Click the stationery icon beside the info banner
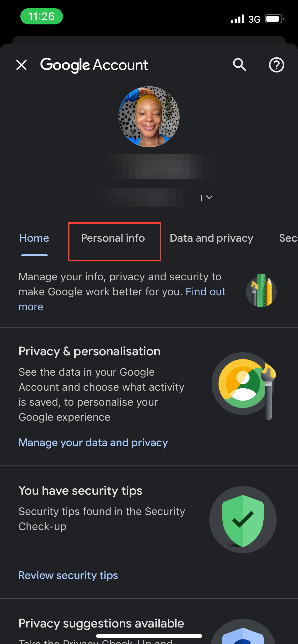Screen dimensions: 298x644 [x=261, y=291]
